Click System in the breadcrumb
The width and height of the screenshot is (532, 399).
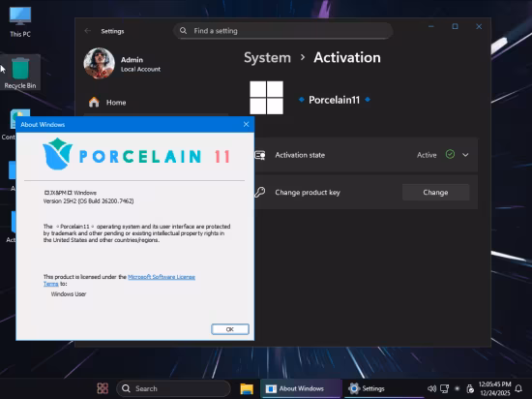pyautogui.click(x=267, y=57)
